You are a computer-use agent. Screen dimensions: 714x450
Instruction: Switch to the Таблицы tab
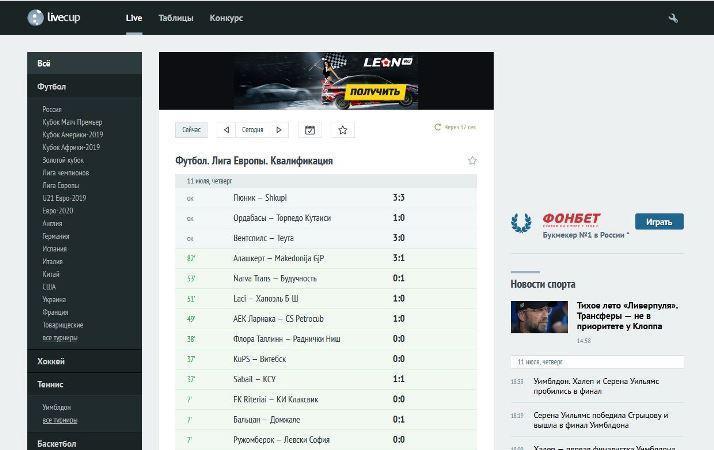[x=176, y=18]
